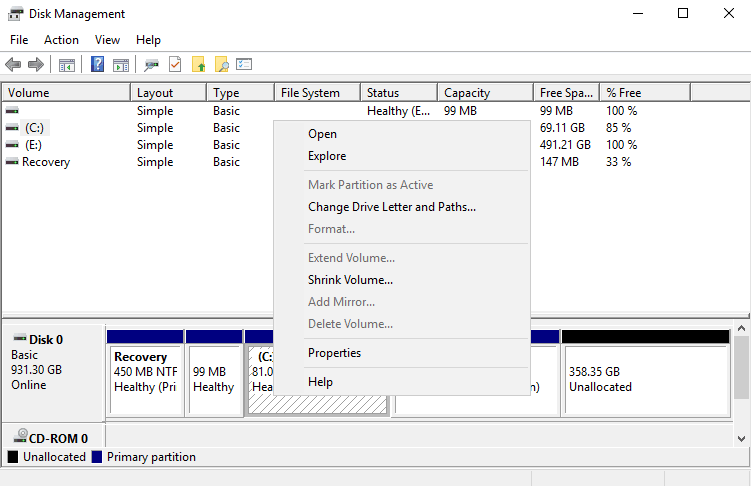Viewport: 751px width, 486px height.
Task: Click the black Unallocated legend swatch
Action: click(13, 457)
